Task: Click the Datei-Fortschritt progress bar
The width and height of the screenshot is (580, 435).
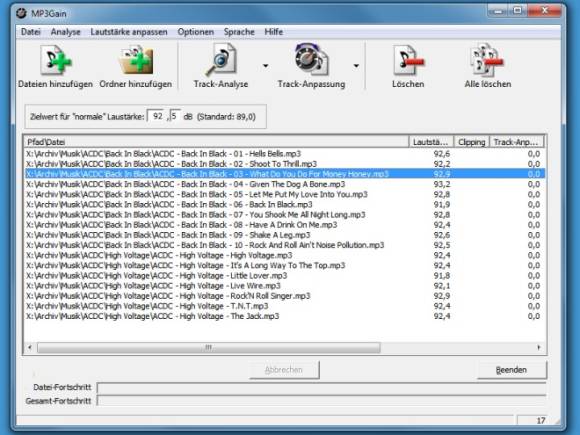Action: point(321,388)
